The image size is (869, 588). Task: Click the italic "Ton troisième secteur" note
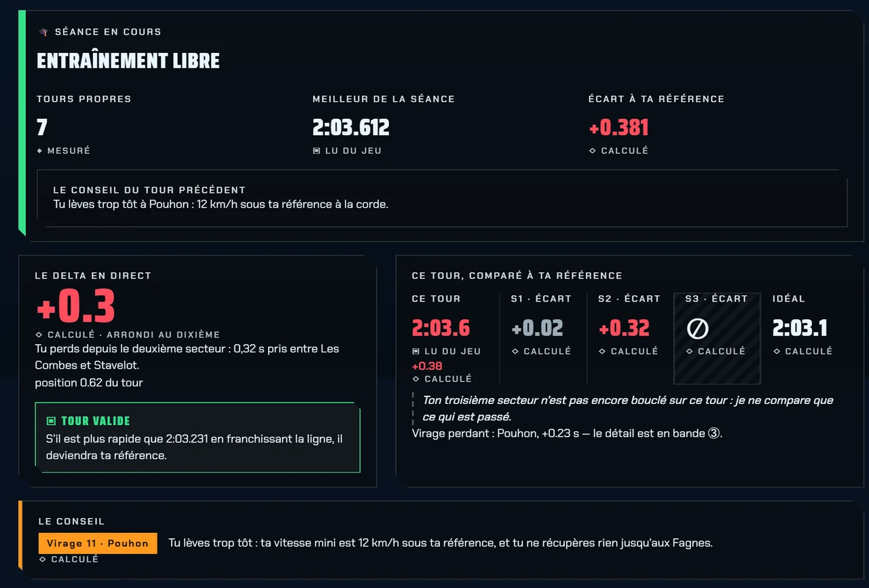click(x=628, y=408)
